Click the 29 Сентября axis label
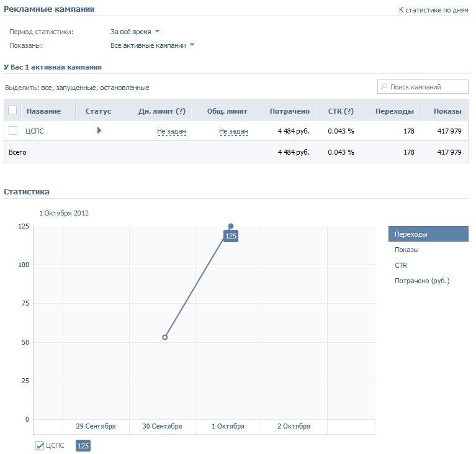 (x=96, y=426)
